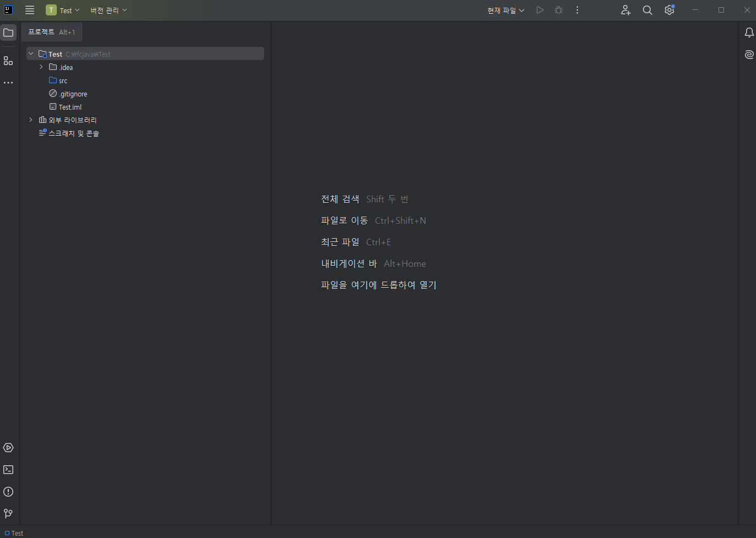The height and width of the screenshot is (538, 756).
Task: Open the 버전 관리 dropdown menu
Action: [109, 10]
